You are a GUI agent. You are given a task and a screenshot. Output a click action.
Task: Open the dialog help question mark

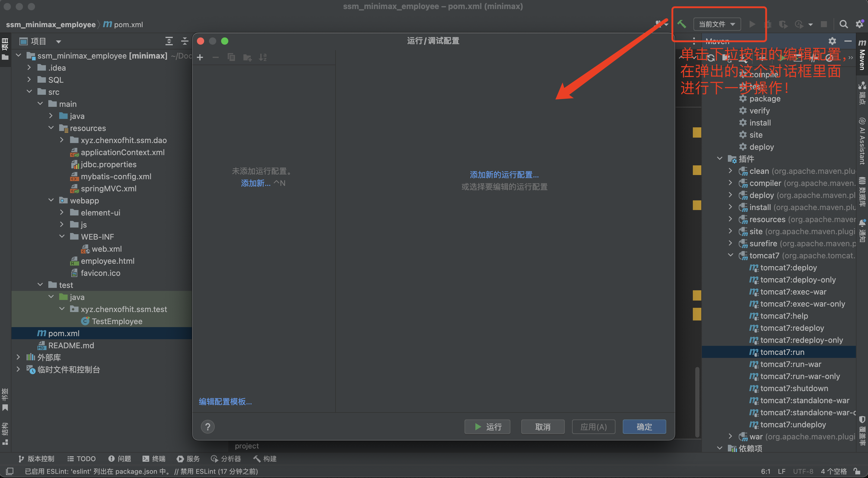click(207, 427)
